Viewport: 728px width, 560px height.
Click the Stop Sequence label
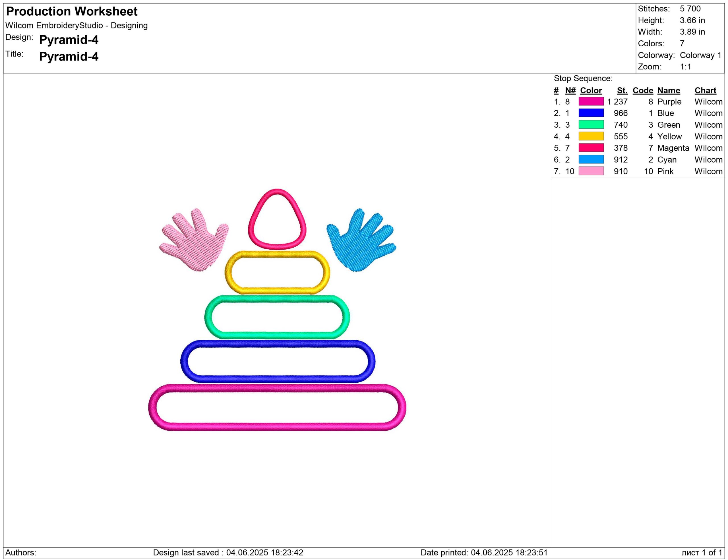[x=583, y=78]
